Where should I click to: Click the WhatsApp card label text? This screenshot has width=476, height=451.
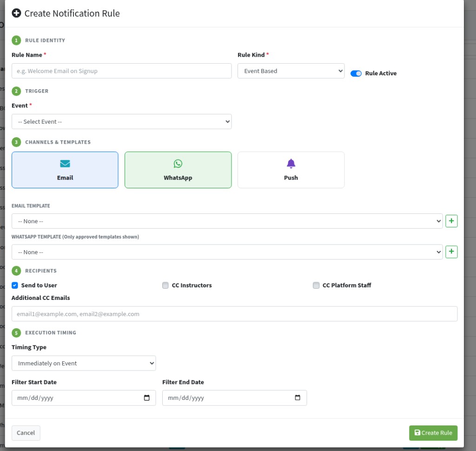click(178, 178)
